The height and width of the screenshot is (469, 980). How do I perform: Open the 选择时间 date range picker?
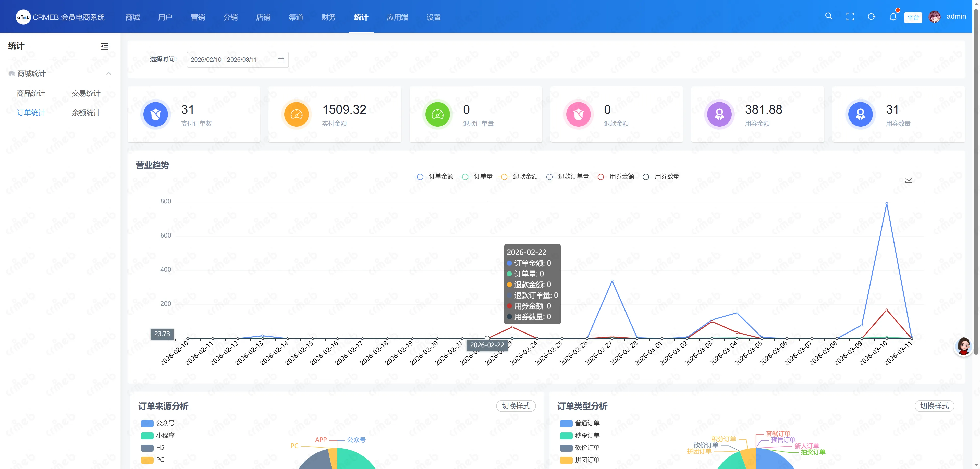pos(237,60)
